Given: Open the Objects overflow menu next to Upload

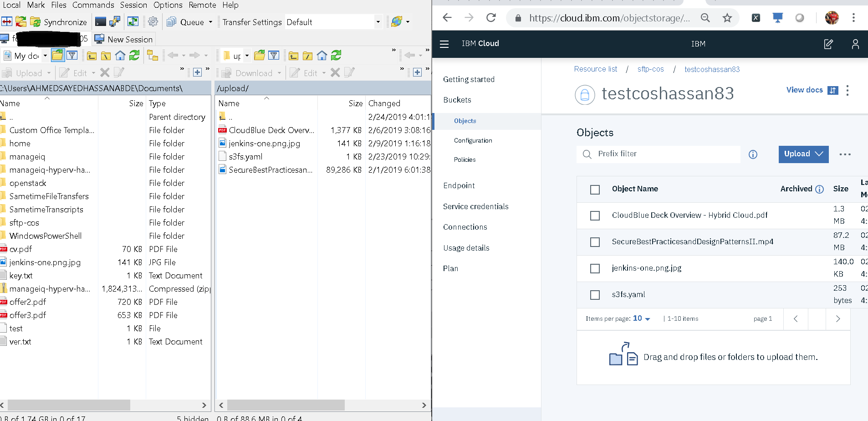Looking at the screenshot, I should (845, 154).
